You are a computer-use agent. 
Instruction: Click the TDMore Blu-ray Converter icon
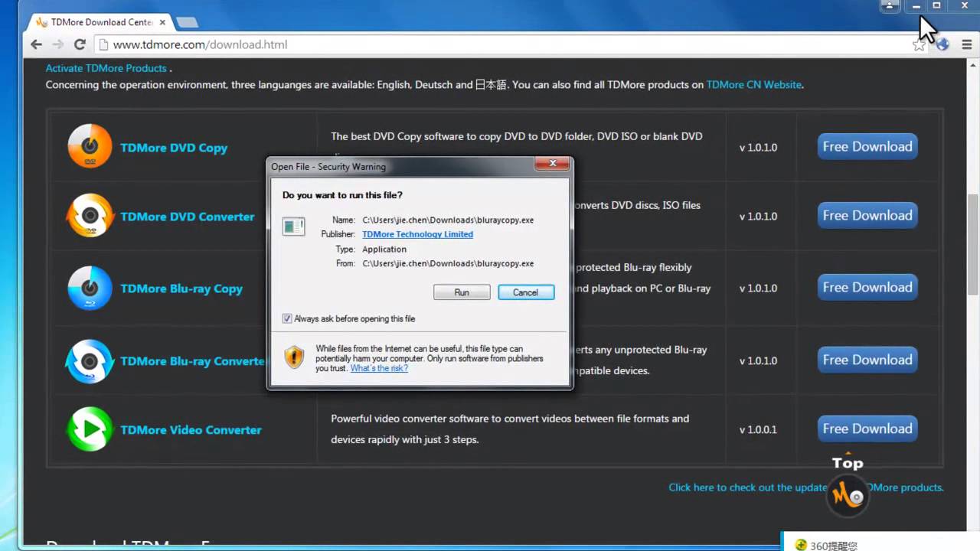click(90, 360)
